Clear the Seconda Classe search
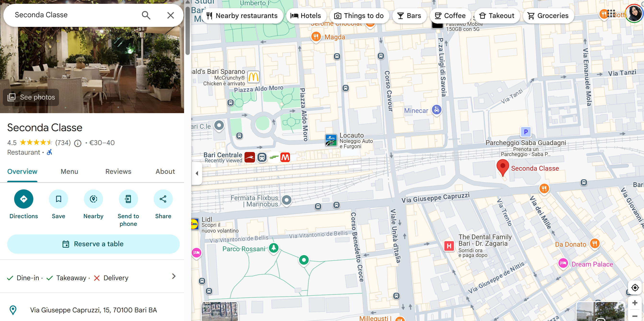Image resolution: width=644 pixels, height=321 pixels. point(170,15)
